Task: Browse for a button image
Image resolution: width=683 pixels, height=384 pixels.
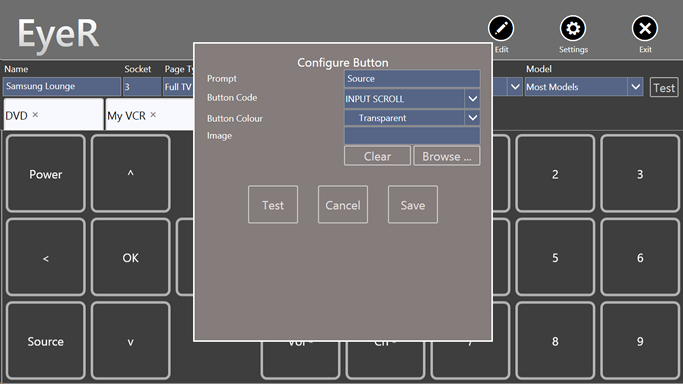Action: (446, 156)
